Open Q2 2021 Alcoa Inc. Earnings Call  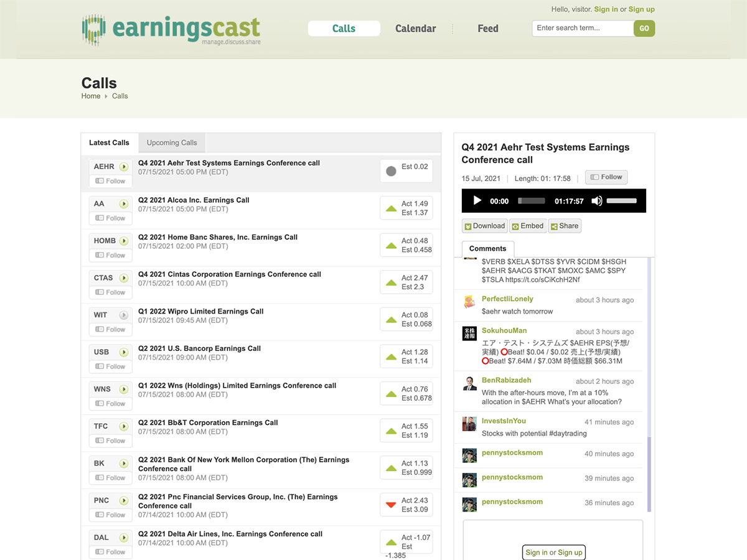194,200
